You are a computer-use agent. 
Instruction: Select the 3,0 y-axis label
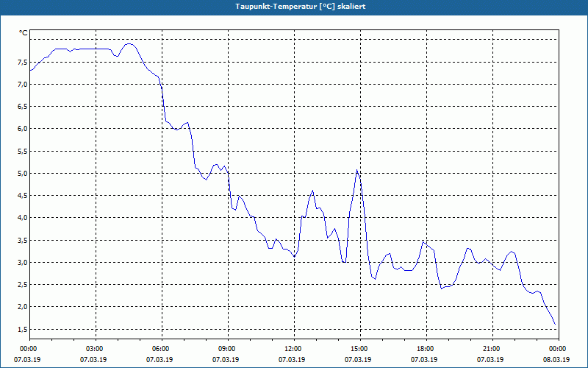tap(23, 263)
